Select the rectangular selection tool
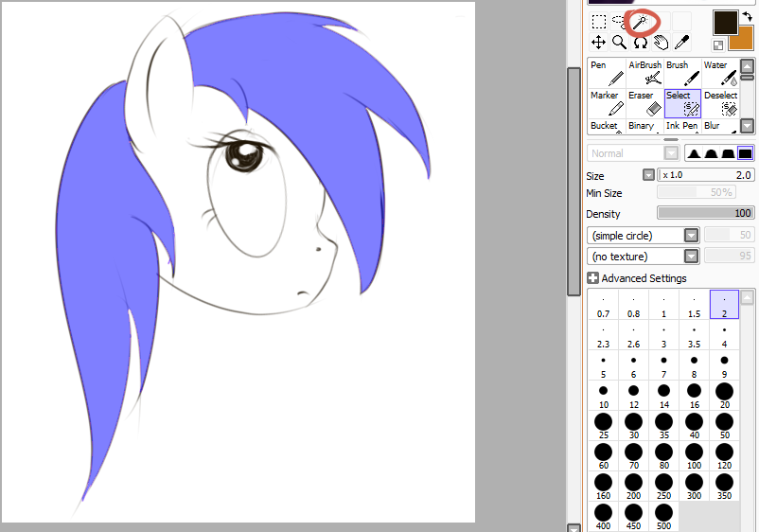The image size is (759, 532). click(598, 22)
